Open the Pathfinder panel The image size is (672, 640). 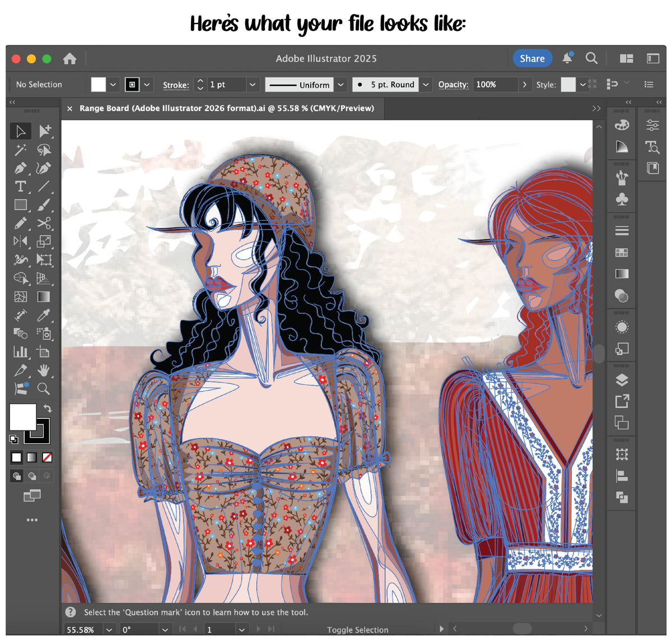622,498
